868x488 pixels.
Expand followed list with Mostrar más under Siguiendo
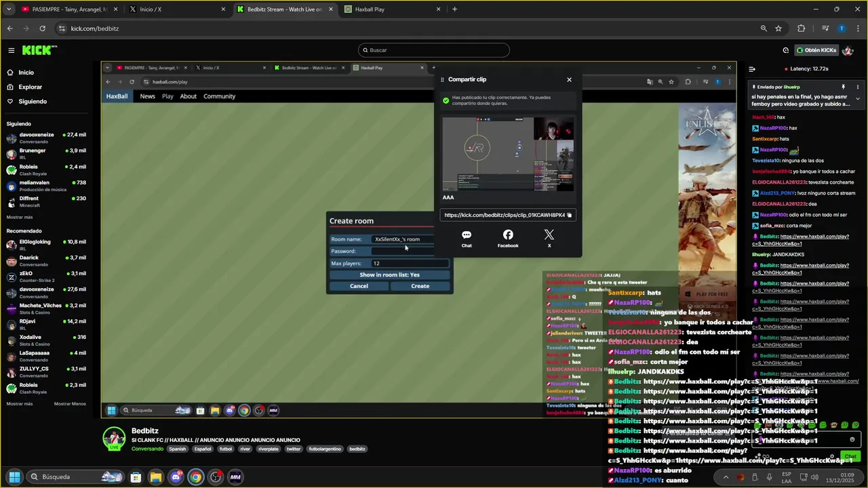20,217
